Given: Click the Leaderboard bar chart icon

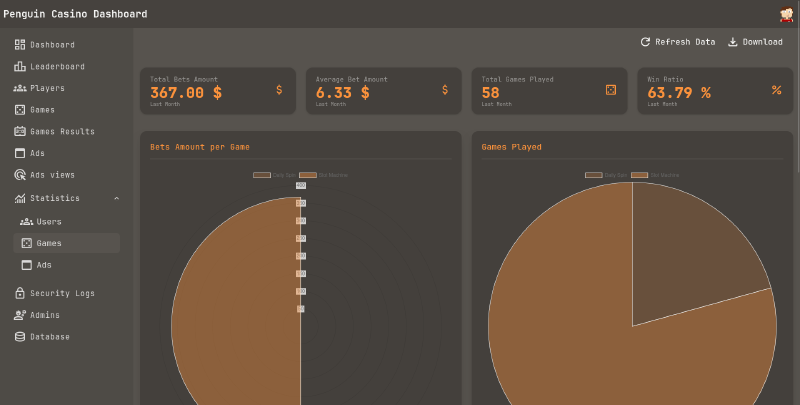Looking at the screenshot, I should (20, 67).
